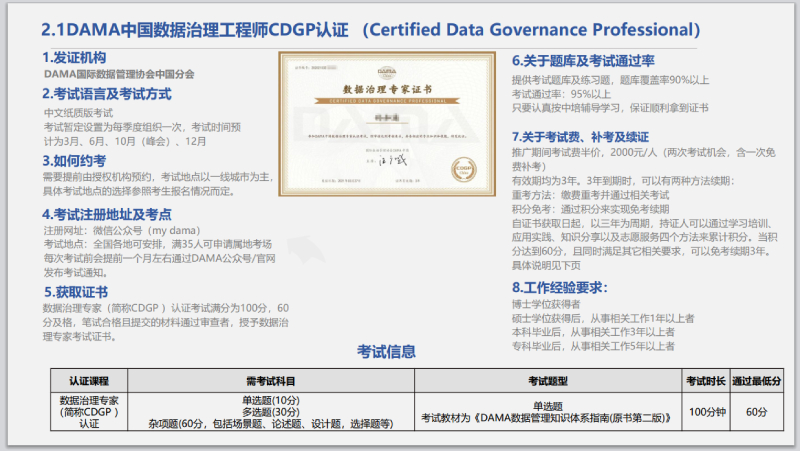The height and width of the screenshot is (451, 800).
Task: Click the table entry '单选题(10分)'
Action: 271,400
